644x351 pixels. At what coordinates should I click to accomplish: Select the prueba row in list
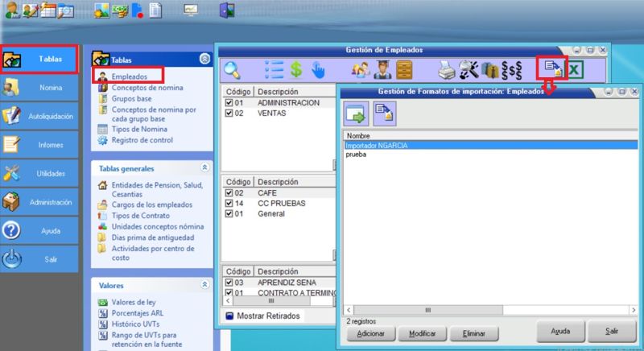(x=357, y=155)
